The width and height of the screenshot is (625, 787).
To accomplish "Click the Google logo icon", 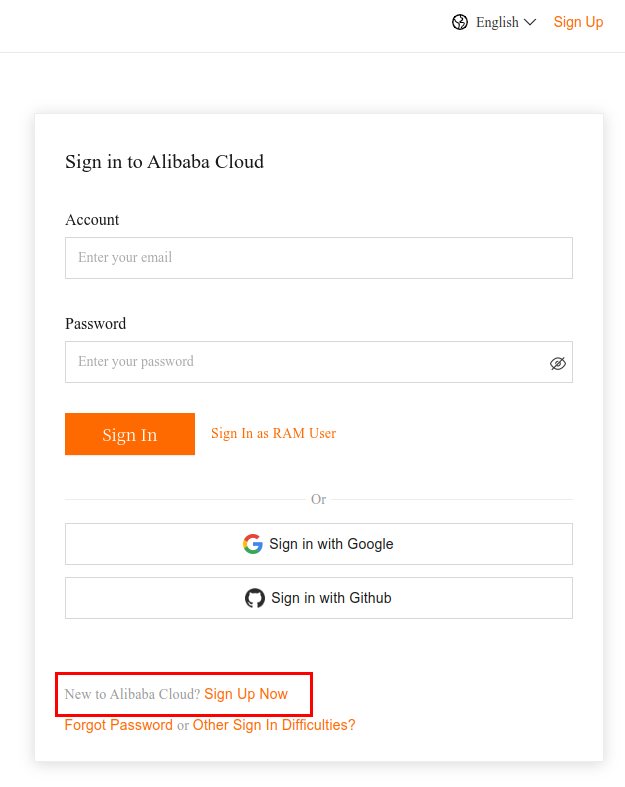I will tap(253, 544).
